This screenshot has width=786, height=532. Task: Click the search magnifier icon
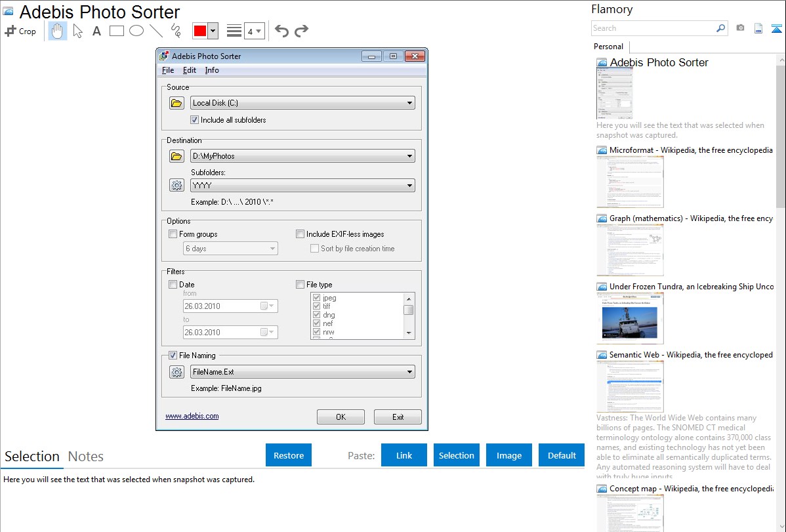[721, 29]
